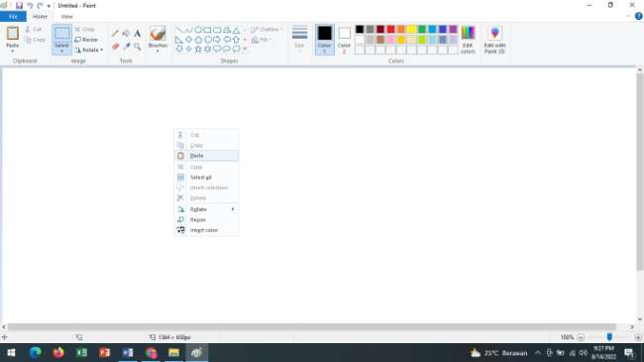The image size is (644, 362).
Task: Open the notification center on taskbar
Action: pos(629,352)
